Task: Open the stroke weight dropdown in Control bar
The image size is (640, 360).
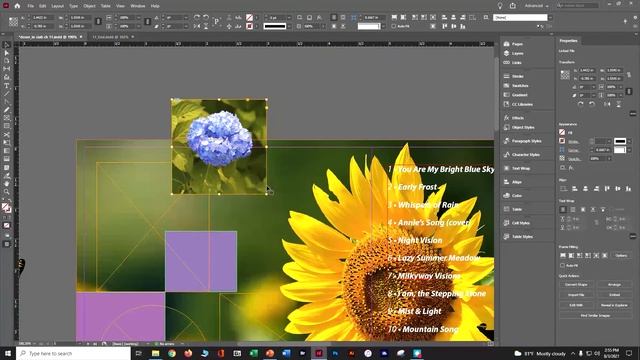Action: 289,18
